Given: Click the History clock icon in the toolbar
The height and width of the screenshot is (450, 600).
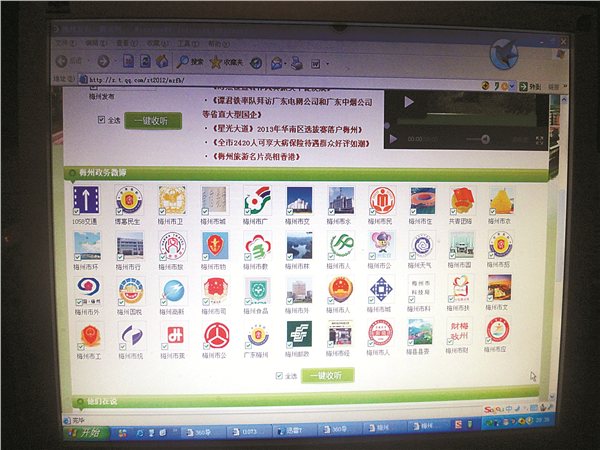Looking at the screenshot, I should click(x=256, y=63).
